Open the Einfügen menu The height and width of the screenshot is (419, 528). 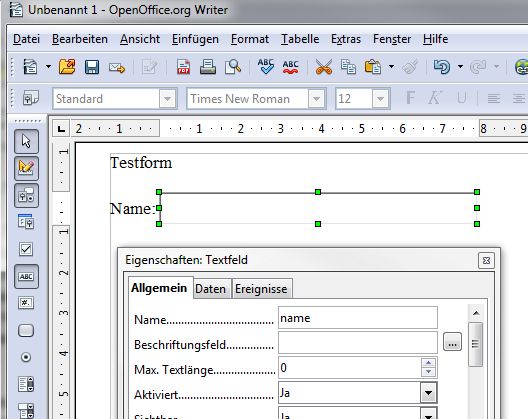click(195, 39)
